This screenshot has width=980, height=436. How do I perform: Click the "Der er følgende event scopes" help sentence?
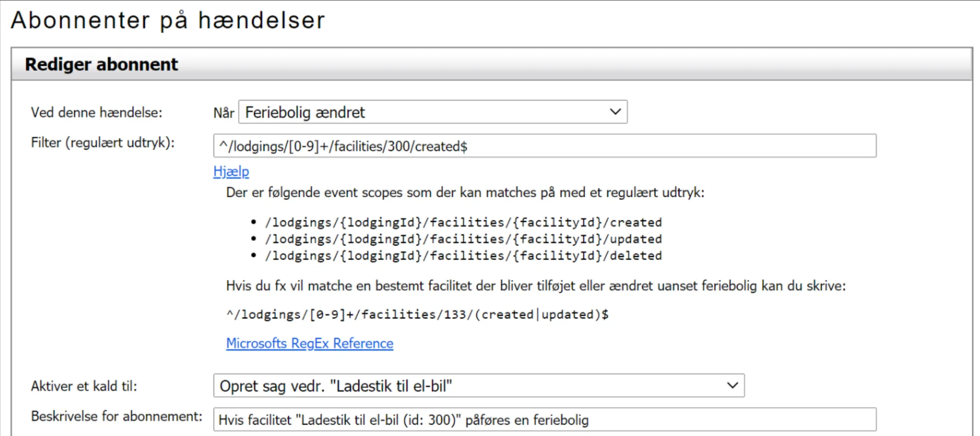465,193
